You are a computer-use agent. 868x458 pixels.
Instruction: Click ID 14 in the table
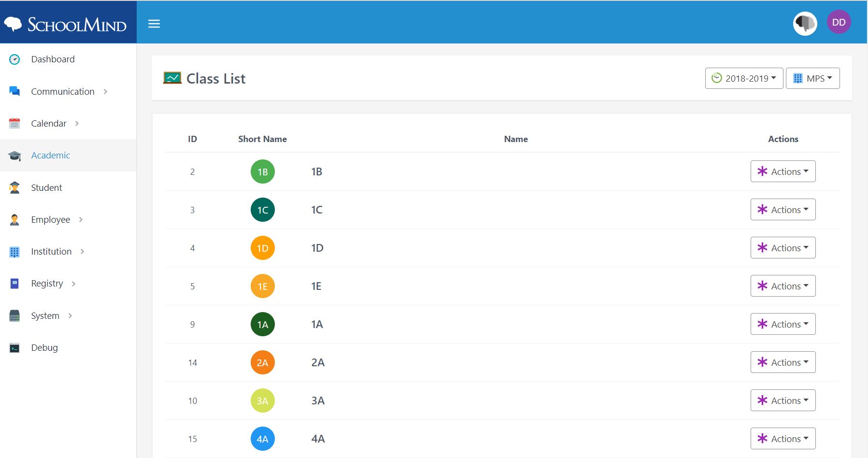tap(193, 363)
